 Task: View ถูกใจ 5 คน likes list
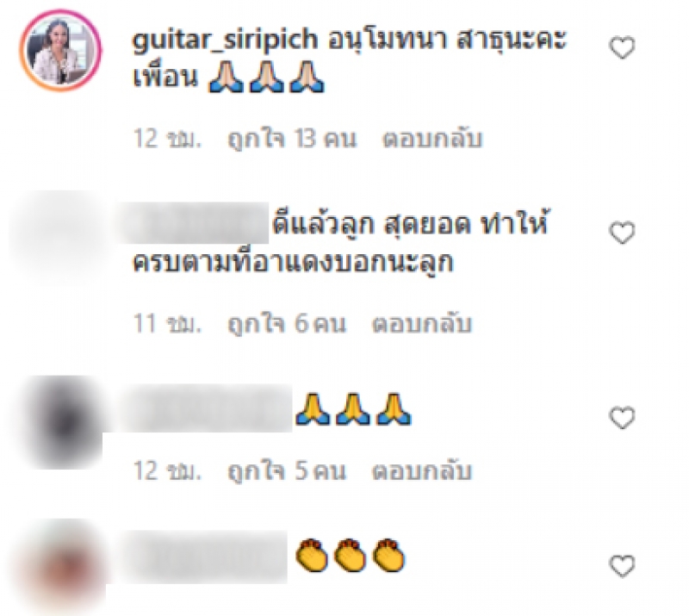(287, 471)
